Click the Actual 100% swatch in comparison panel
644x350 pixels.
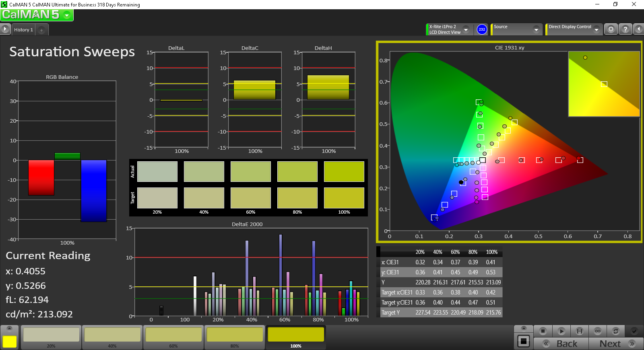pyautogui.click(x=344, y=171)
